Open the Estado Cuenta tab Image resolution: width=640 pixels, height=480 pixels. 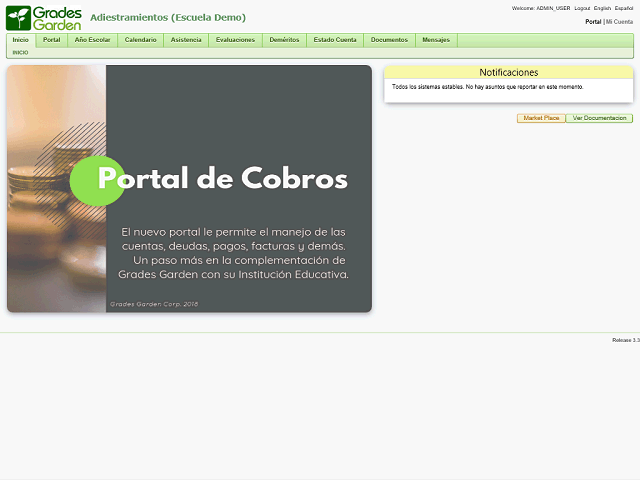point(335,40)
